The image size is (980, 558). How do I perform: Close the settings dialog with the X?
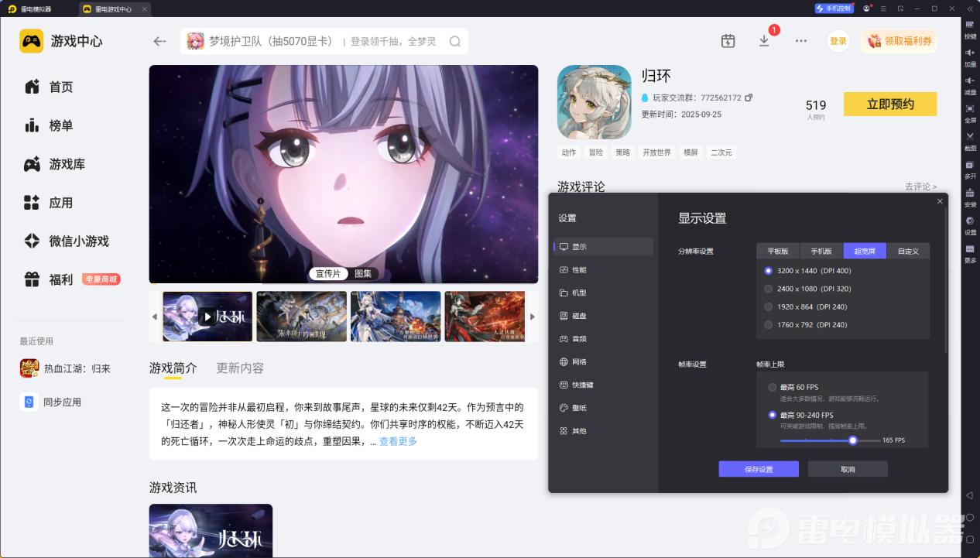click(x=940, y=201)
